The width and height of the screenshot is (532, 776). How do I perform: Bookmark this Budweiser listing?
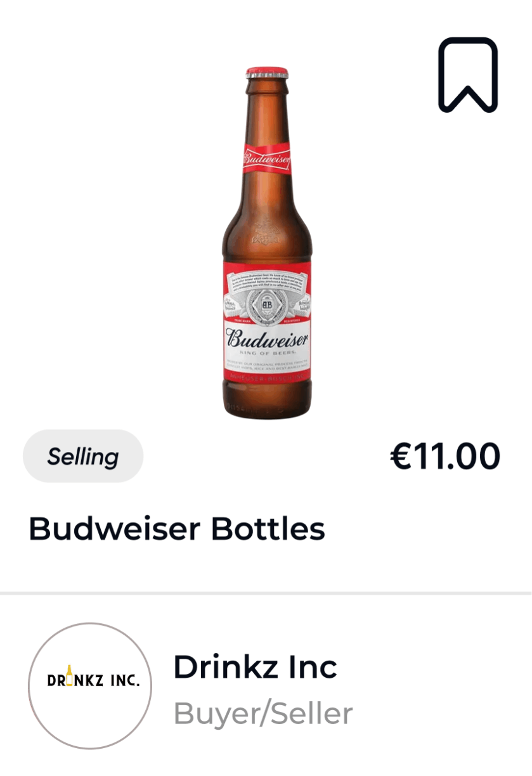pos(467,75)
